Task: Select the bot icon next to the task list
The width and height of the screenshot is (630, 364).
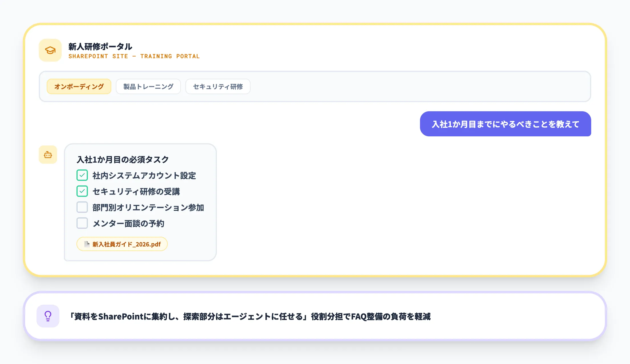Action: pyautogui.click(x=48, y=155)
